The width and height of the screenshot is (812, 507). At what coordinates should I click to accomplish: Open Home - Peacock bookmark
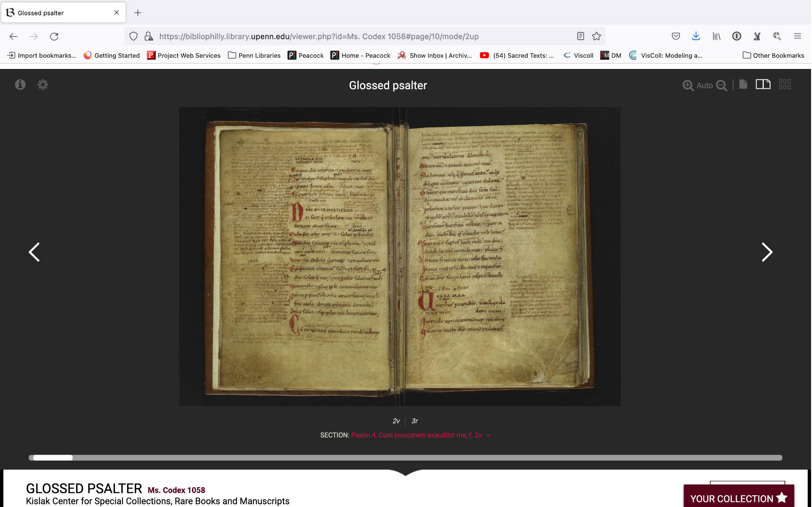click(360, 55)
